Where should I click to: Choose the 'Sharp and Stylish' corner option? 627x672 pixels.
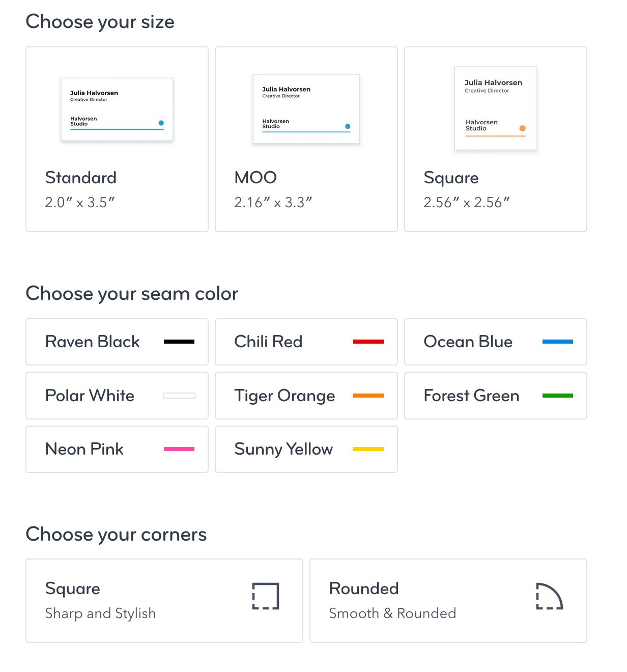[x=164, y=601]
